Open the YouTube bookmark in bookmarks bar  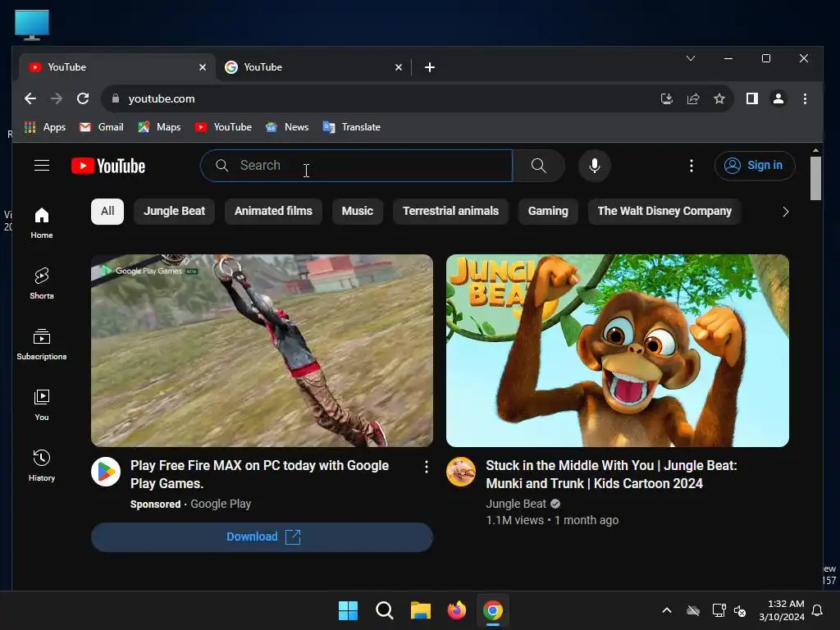point(223,127)
